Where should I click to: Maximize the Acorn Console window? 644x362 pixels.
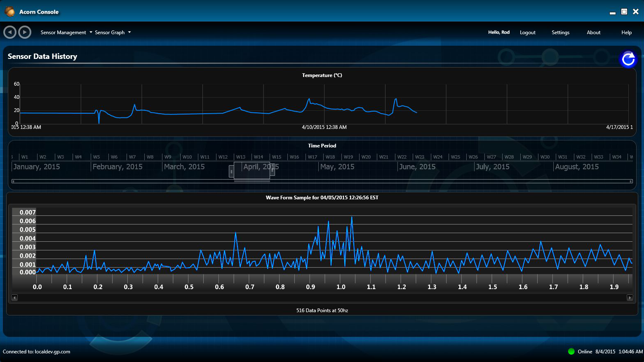click(x=624, y=12)
